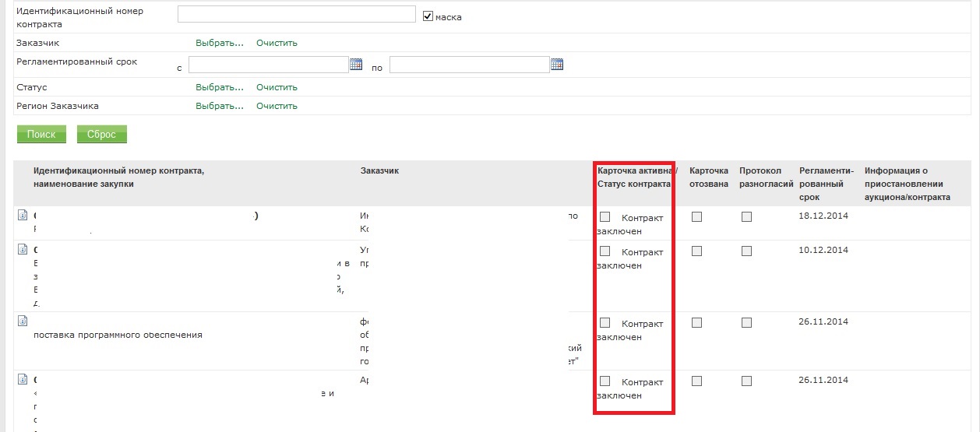The height and width of the screenshot is (432, 980).
Task: Click document icon in fourth contract row
Action: 23,380
